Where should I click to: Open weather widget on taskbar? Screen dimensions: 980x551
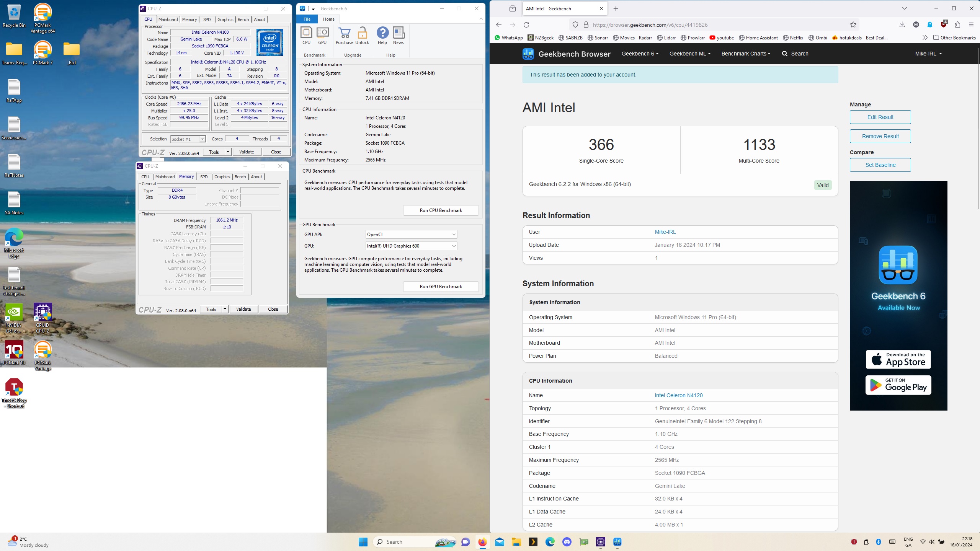29,542
